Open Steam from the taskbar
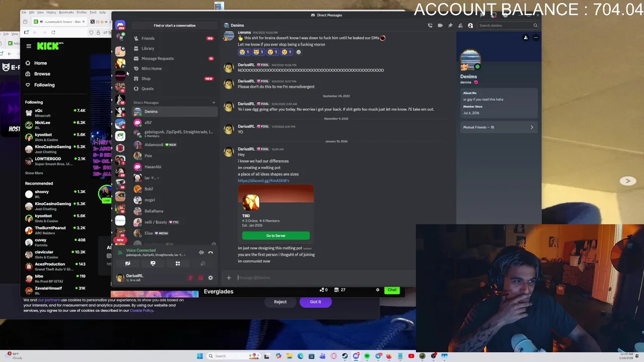Viewport: 644px width, 362px height. tap(345, 356)
